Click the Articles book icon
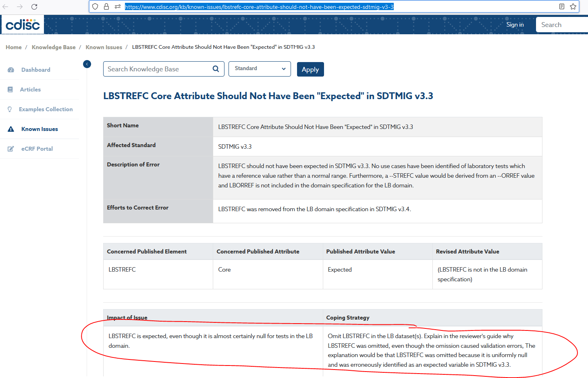 tap(10, 89)
